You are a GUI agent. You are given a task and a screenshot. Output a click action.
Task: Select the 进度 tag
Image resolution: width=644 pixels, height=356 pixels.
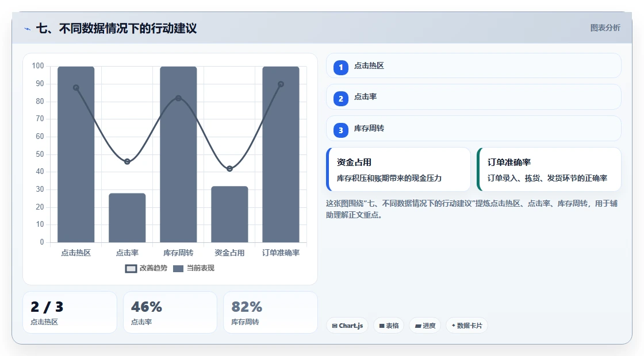pyautogui.click(x=425, y=326)
